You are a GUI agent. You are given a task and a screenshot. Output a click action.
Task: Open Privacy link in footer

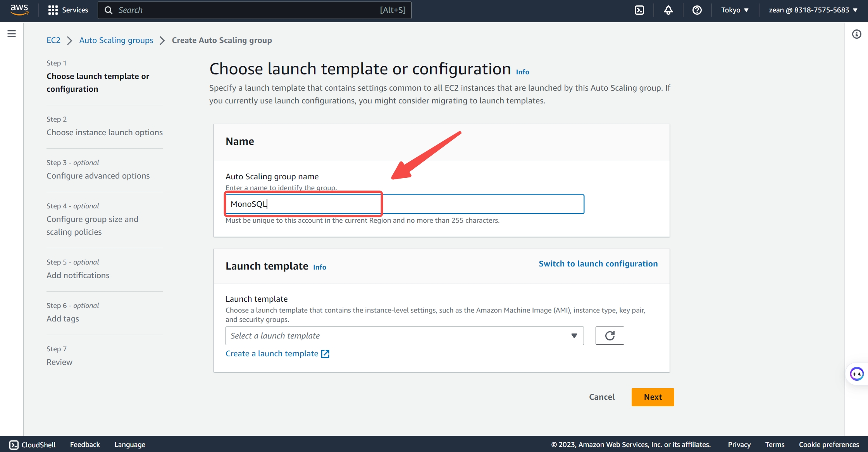739,445
